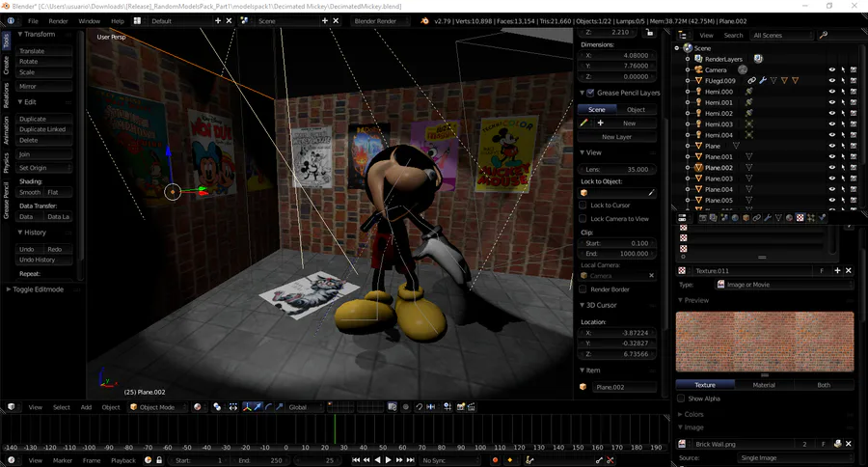The width and height of the screenshot is (868, 467).
Task: Click the grease pencil draw icon
Action: point(584,123)
